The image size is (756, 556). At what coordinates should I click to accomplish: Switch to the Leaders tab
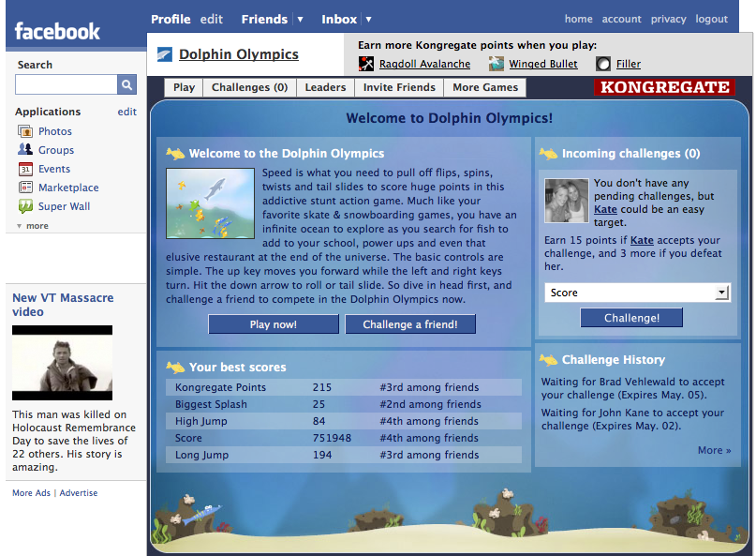click(325, 87)
